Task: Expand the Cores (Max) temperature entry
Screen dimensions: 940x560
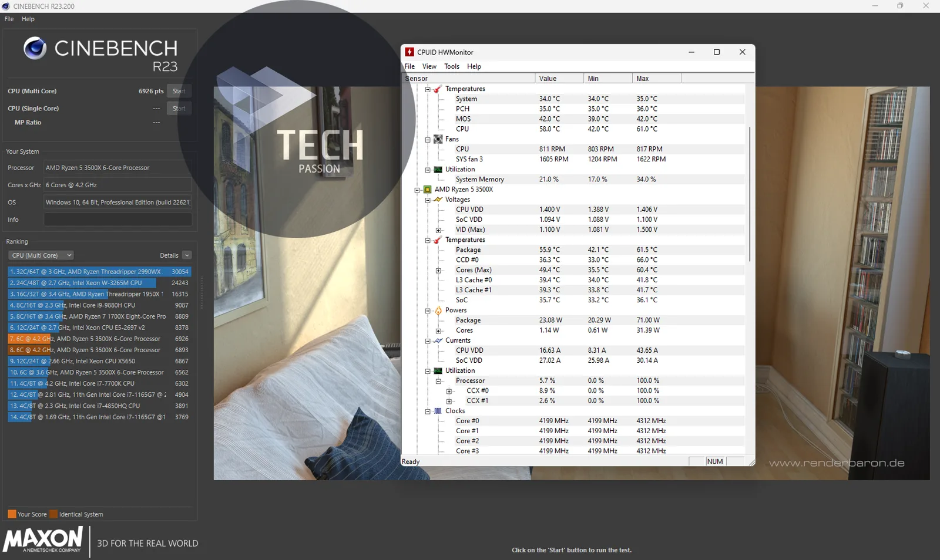Action: click(438, 271)
